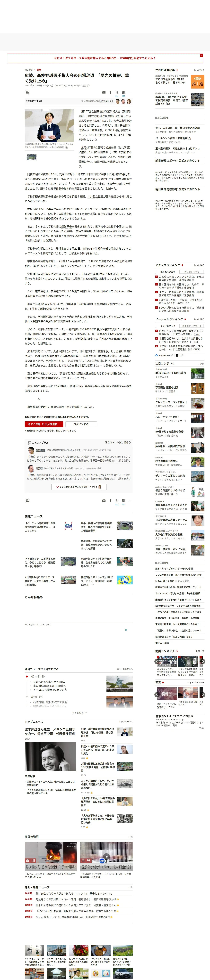Open small thumbnail below the main photo
Image resolution: width=210 pixels, height=980 pixels.
(31, 157)
